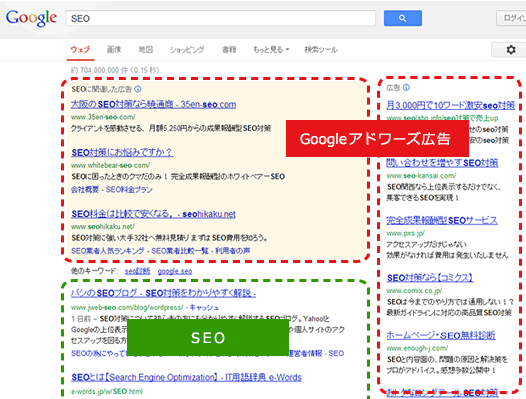526x399 pixels.
Task: Click green URL e-words.jp/w/SEO.html
Action: click(x=107, y=391)
